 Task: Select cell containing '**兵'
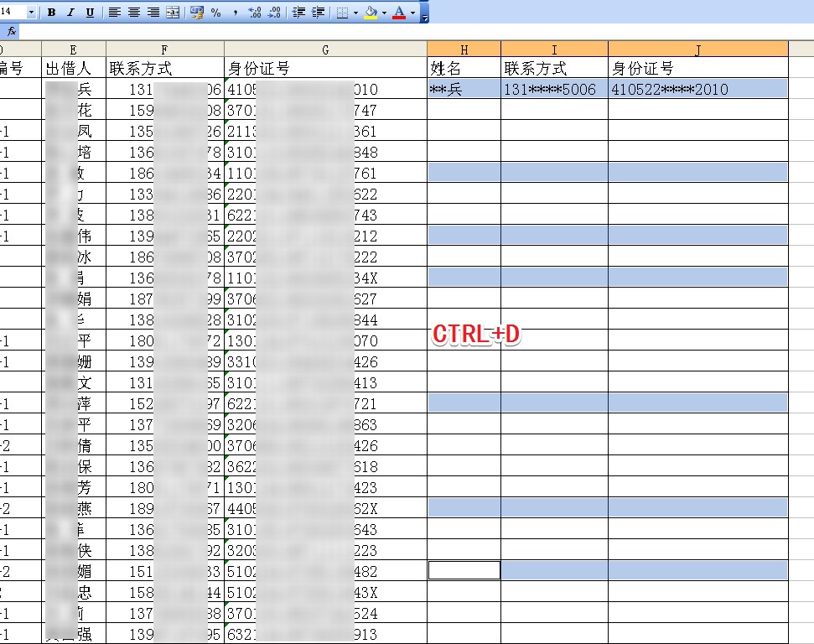pos(464,89)
